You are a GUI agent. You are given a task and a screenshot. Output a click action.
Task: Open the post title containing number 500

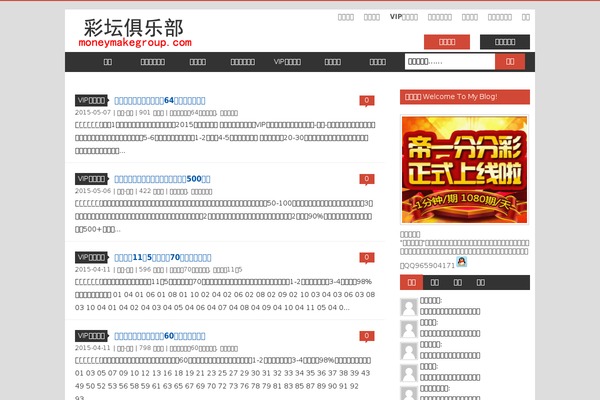[x=162, y=179]
